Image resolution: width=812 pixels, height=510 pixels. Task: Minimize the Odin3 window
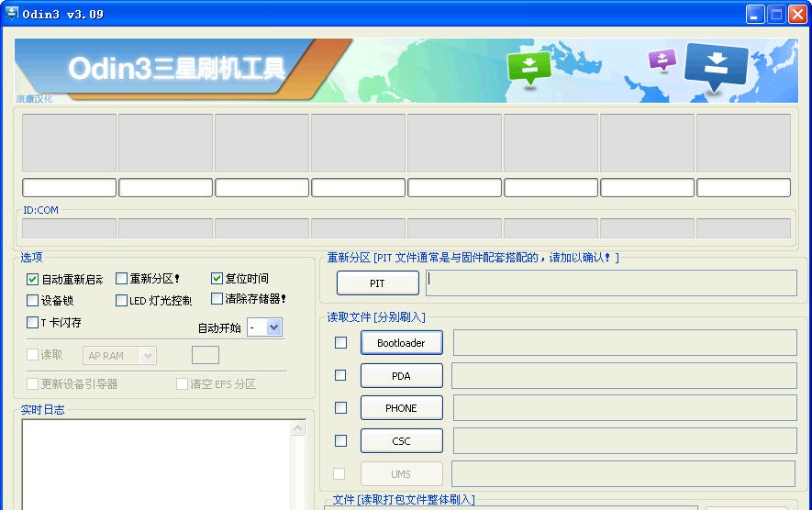point(755,14)
